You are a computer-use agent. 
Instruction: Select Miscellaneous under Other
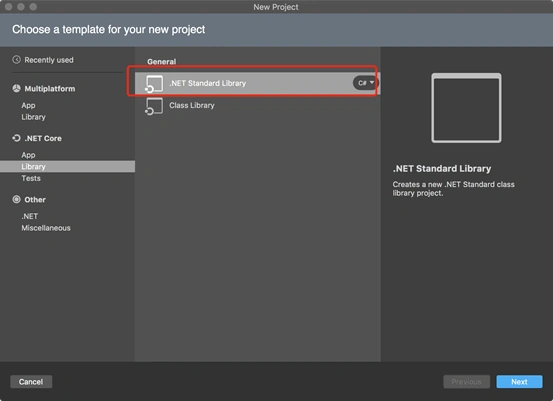tap(46, 228)
